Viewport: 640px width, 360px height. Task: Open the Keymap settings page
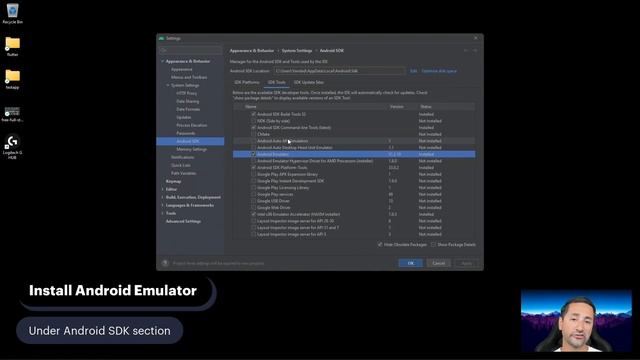point(173,181)
